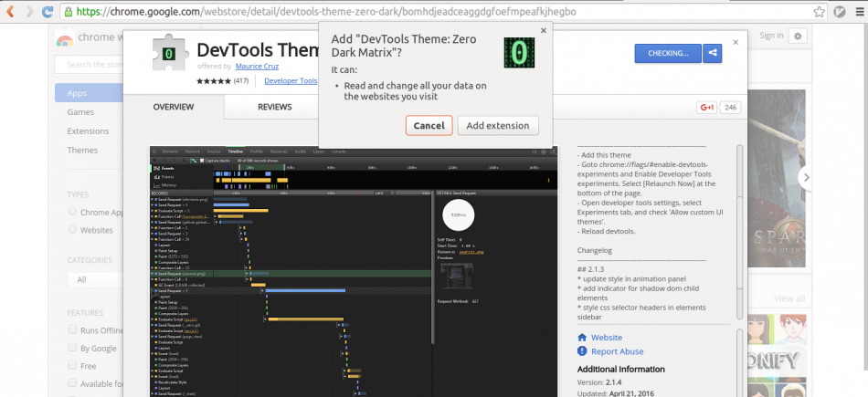
Task: Open the All categories dropdown
Action: pos(95,280)
